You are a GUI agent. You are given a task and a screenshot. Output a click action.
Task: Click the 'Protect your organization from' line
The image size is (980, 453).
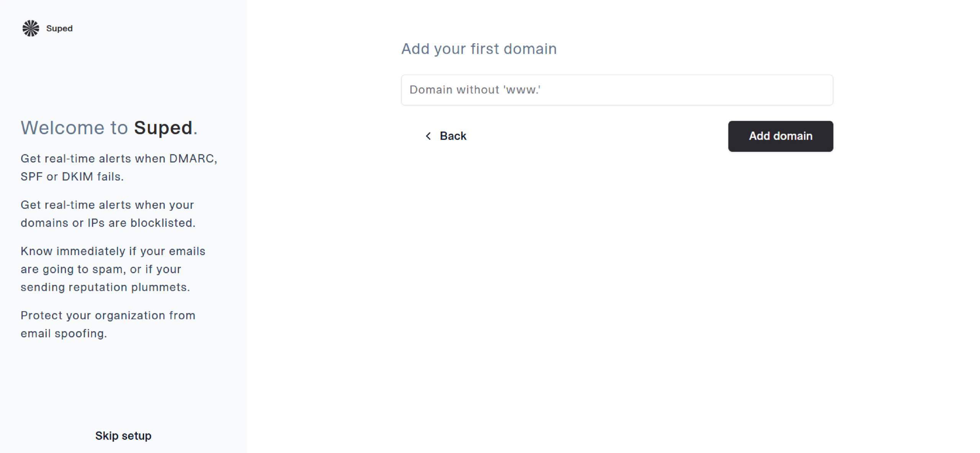tap(108, 316)
